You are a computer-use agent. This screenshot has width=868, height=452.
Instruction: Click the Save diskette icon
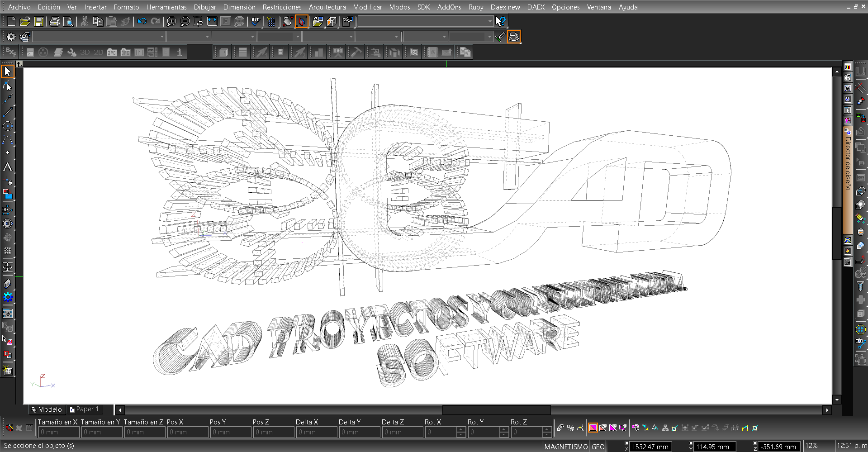(x=39, y=22)
